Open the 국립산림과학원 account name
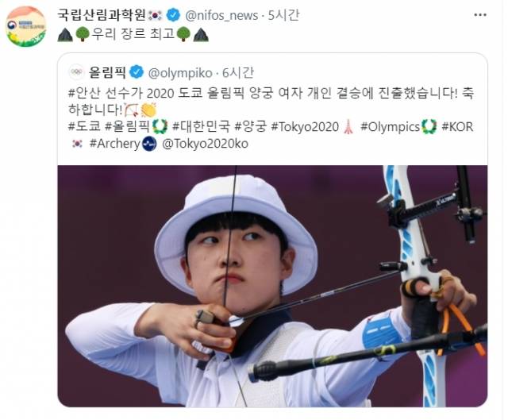The height and width of the screenshot is (420, 508). 102,15
